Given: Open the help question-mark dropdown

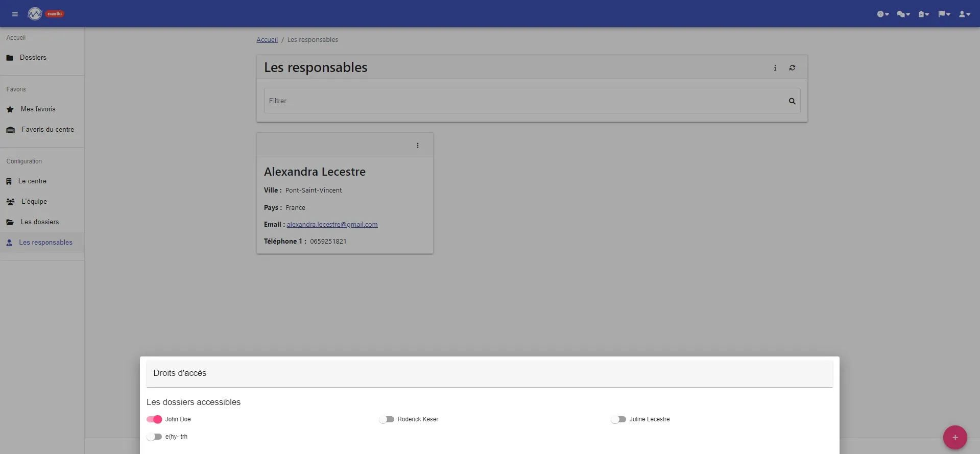Looking at the screenshot, I should 883,14.
